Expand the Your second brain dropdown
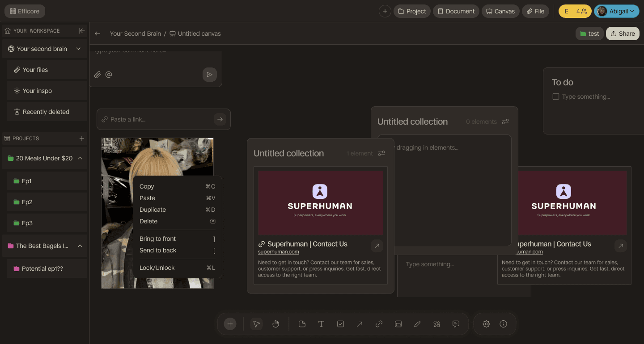644x344 pixels. point(78,49)
